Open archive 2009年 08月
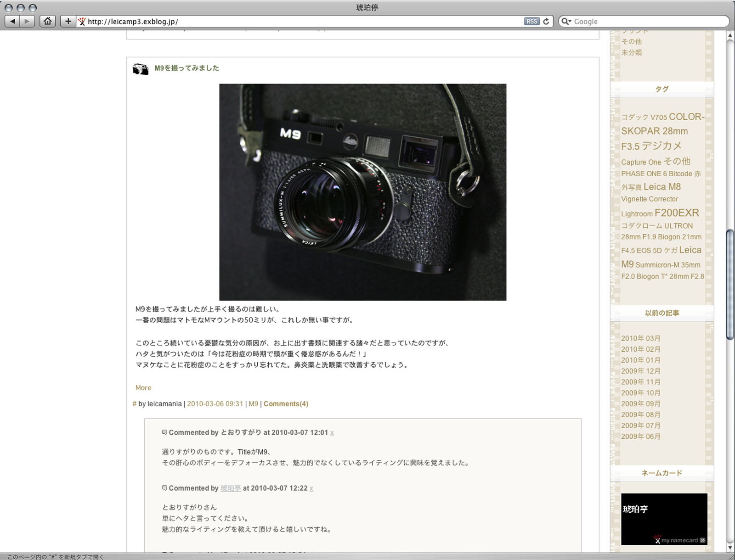Image resolution: width=735 pixels, height=560 pixels. point(641,414)
